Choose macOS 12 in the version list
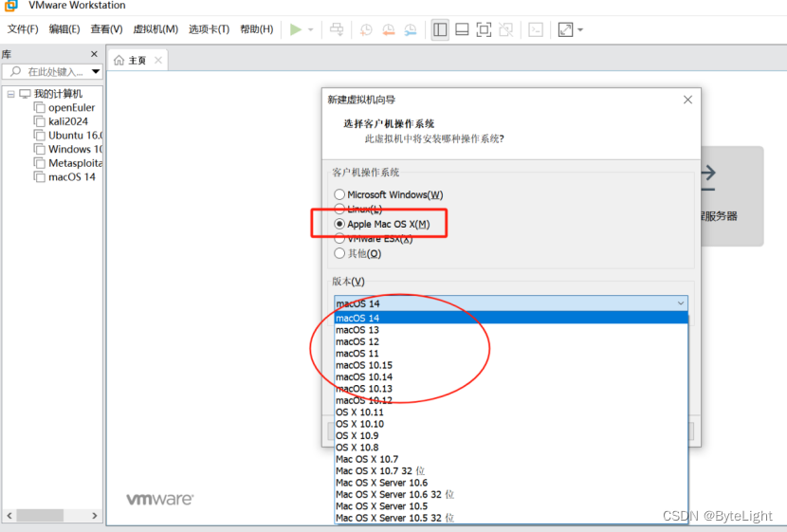Image resolution: width=787 pixels, height=532 pixels. tap(511, 341)
